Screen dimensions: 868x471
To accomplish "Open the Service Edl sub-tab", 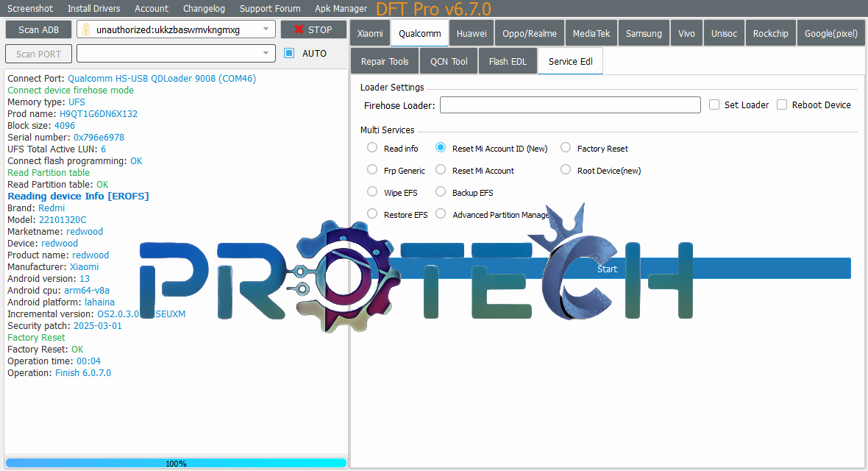I will click(x=570, y=61).
